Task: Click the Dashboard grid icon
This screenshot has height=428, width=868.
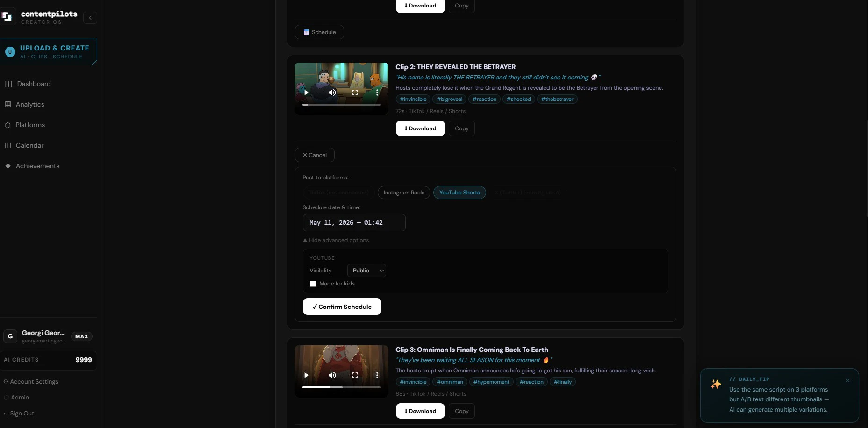Action: pos(8,84)
